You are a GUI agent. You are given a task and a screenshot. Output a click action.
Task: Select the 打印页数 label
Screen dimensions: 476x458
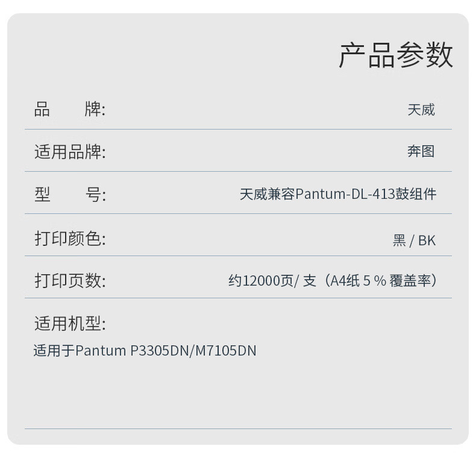coord(69,281)
